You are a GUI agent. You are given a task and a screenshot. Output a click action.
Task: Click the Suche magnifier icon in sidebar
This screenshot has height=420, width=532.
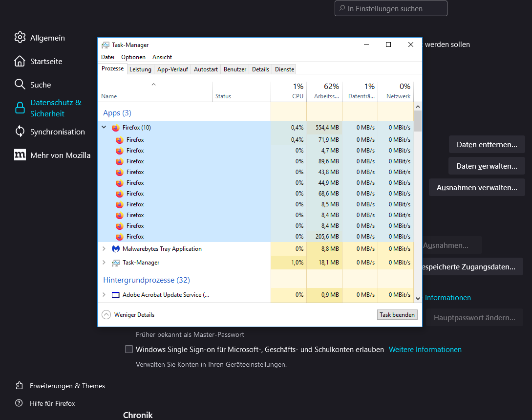pyautogui.click(x=20, y=85)
